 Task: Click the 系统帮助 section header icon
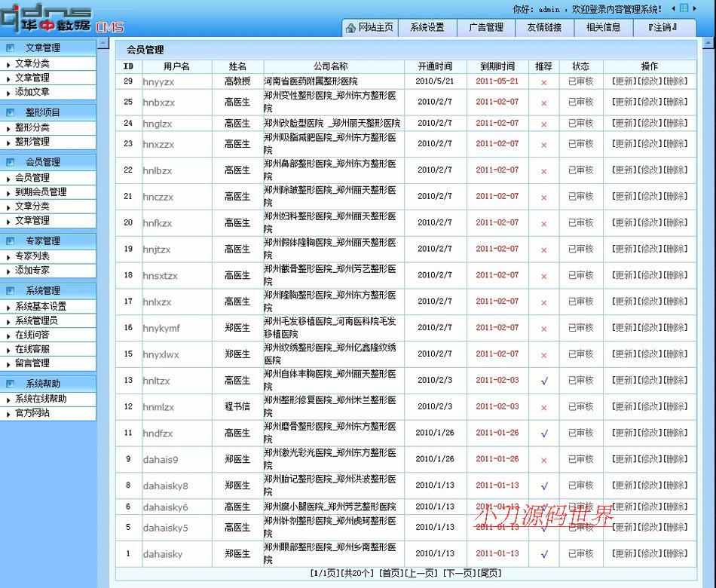coord(11,383)
